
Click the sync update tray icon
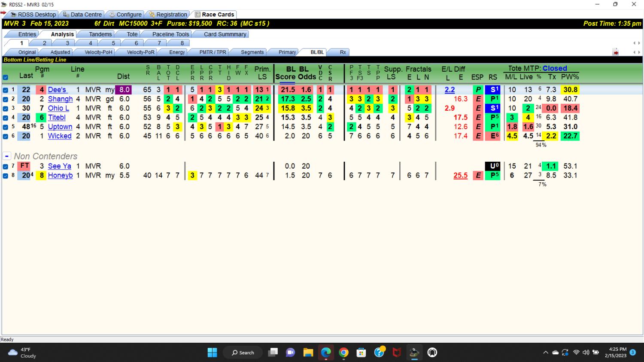click(565, 353)
